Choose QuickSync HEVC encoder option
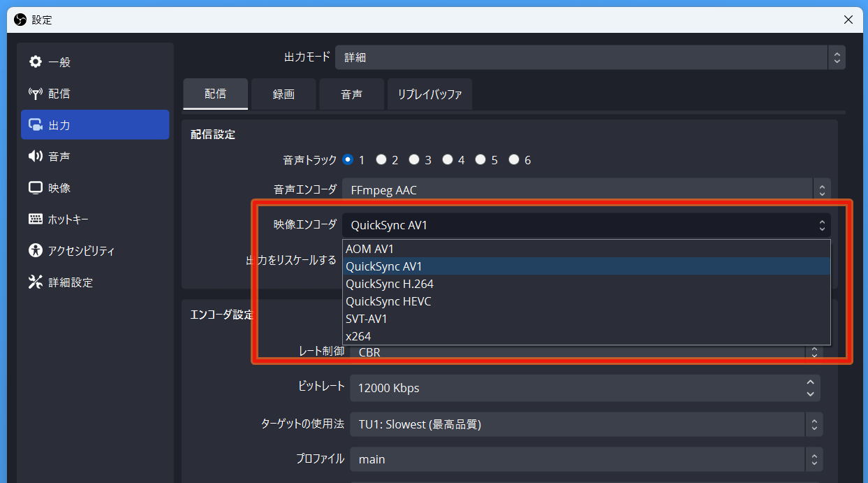Image resolution: width=868 pixels, height=483 pixels. coord(587,301)
